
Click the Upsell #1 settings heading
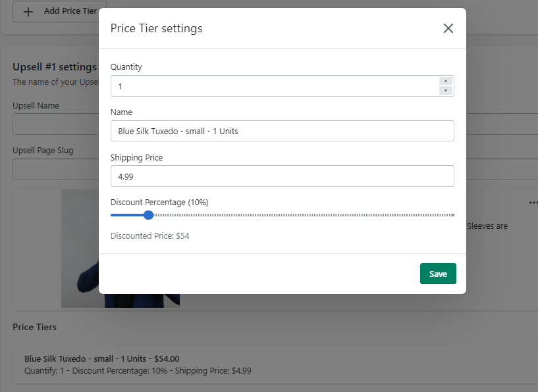click(x=55, y=67)
